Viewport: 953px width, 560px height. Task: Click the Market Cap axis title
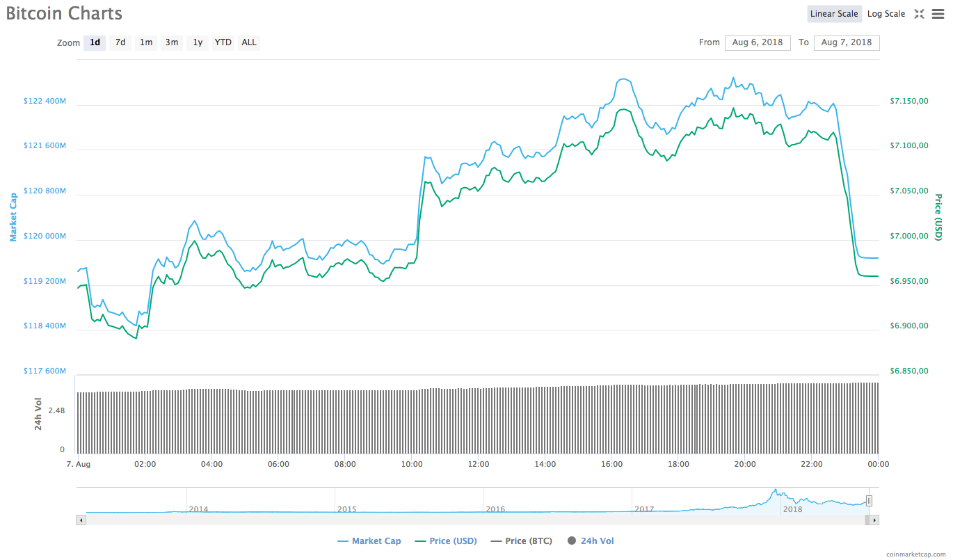13,217
